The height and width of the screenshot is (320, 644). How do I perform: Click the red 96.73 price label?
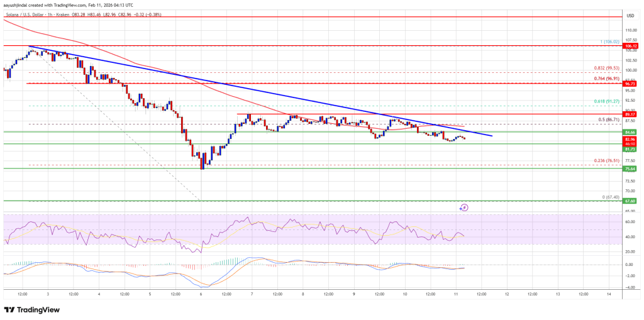[x=630, y=84]
